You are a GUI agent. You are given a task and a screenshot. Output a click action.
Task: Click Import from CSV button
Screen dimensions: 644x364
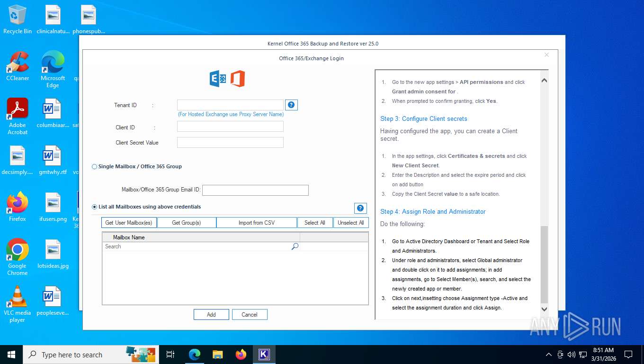click(257, 223)
